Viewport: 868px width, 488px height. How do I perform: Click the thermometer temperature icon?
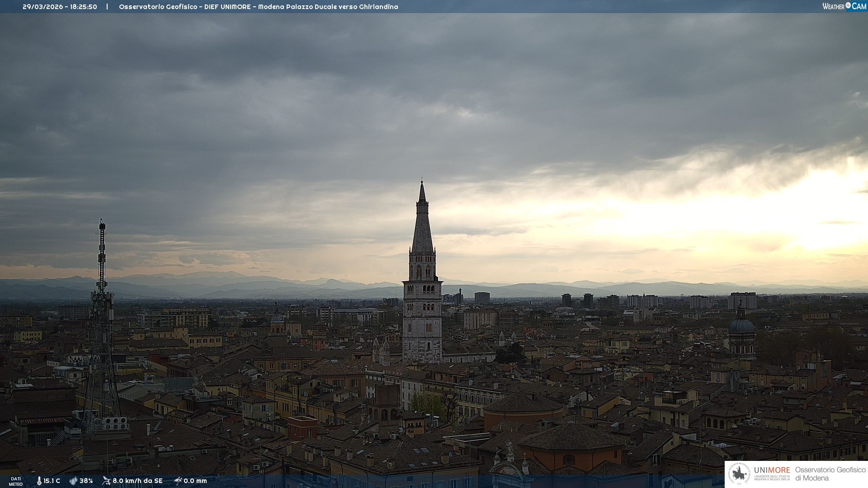click(39, 481)
